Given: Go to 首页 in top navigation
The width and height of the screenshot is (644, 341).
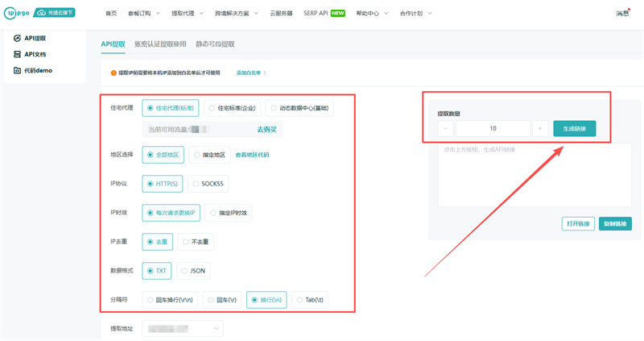Looking at the screenshot, I should pos(111,13).
